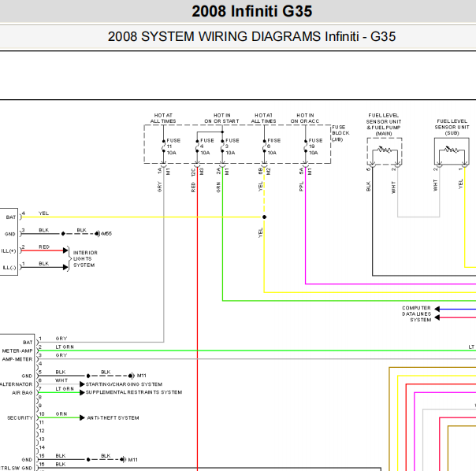
Task: Select the 'FUSE BLOCK (J/B)' label
Action: [x=340, y=133]
